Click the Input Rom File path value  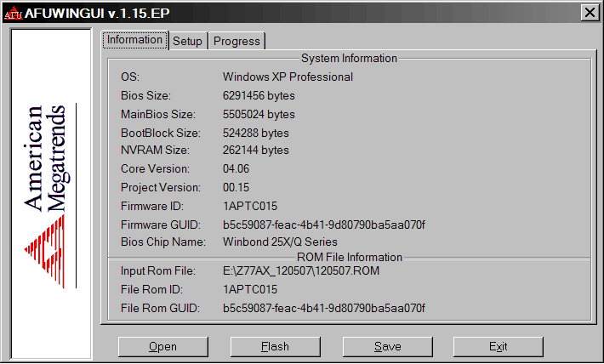tap(300, 270)
